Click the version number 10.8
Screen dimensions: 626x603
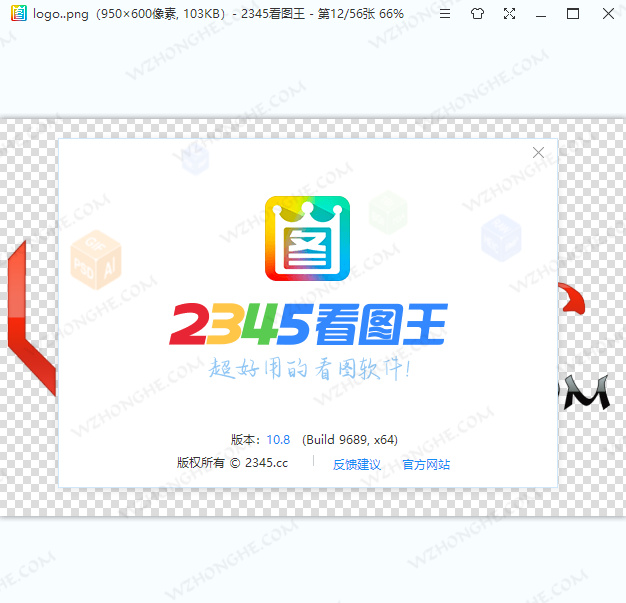(x=278, y=440)
